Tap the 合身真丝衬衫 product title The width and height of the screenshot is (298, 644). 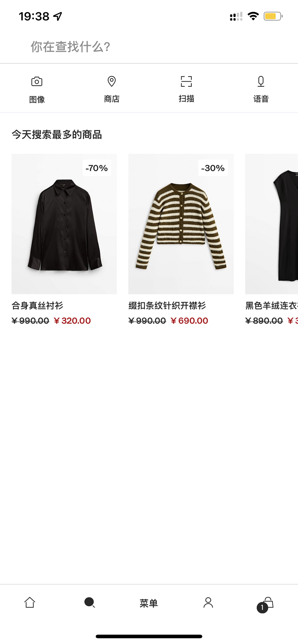point(37,305)
